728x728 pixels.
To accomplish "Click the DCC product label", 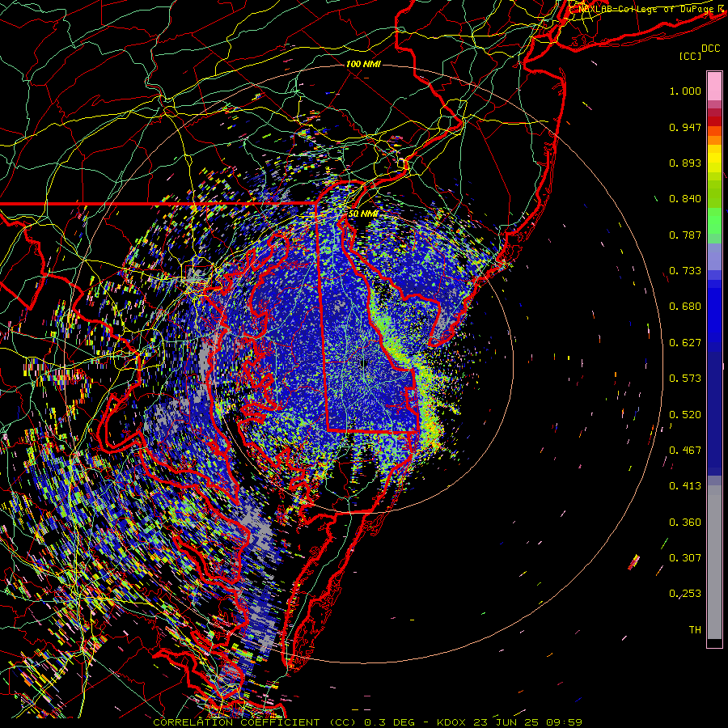I will (710, 48).
